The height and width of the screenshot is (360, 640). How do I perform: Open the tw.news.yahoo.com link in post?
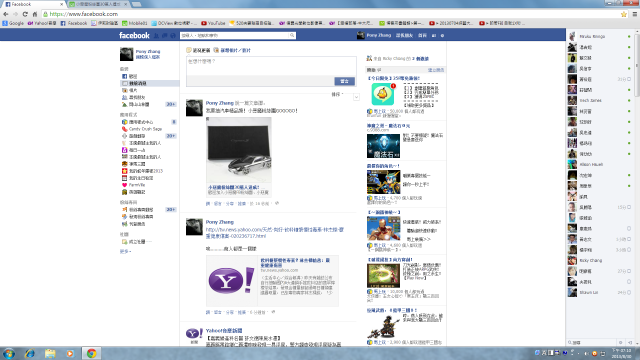coord(276,233)
